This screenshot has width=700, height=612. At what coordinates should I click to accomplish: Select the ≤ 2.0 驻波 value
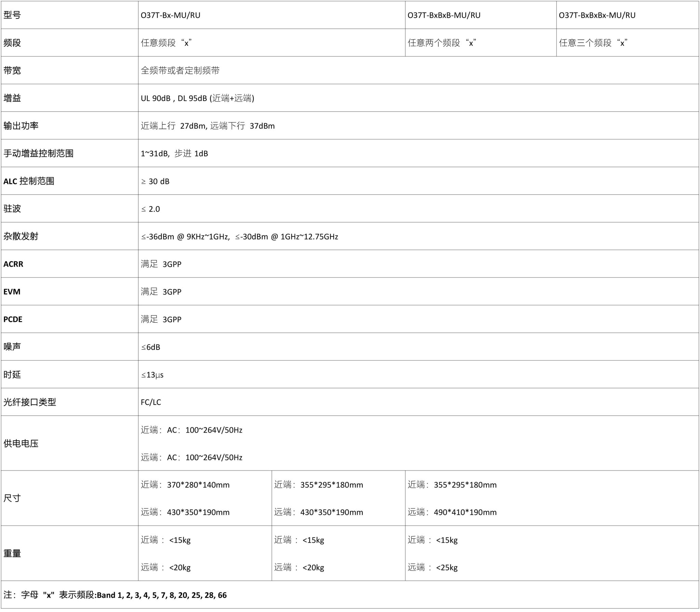click(151, 209)
